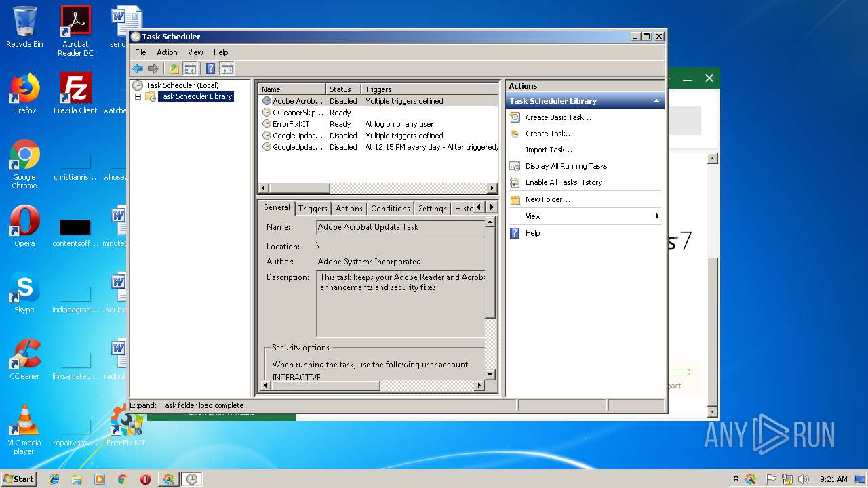Click the Up One Level folder icon
Viewport: 868px width, 488px height.
click(x=174, y=68)
